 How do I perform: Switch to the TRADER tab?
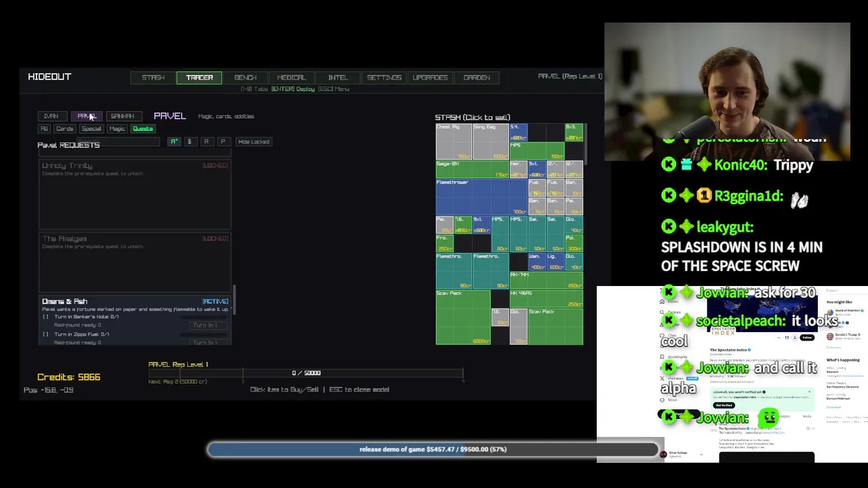(x=199, y=77)
